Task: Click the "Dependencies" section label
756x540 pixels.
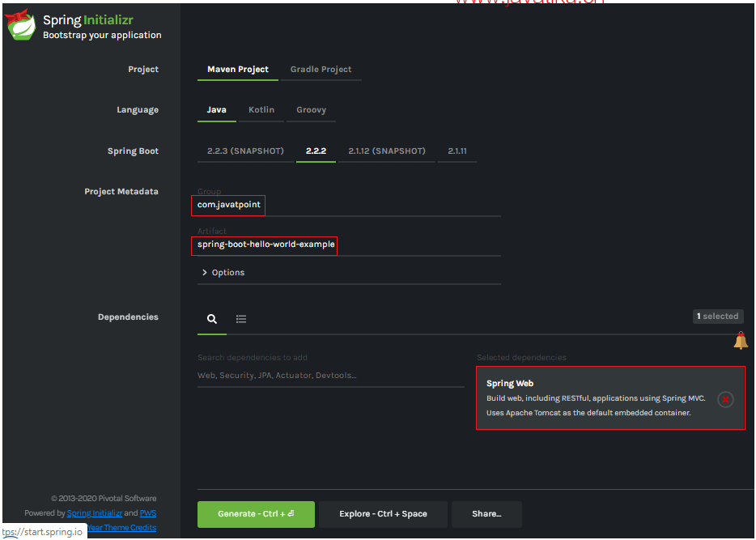Action: (x=128, y=317)
